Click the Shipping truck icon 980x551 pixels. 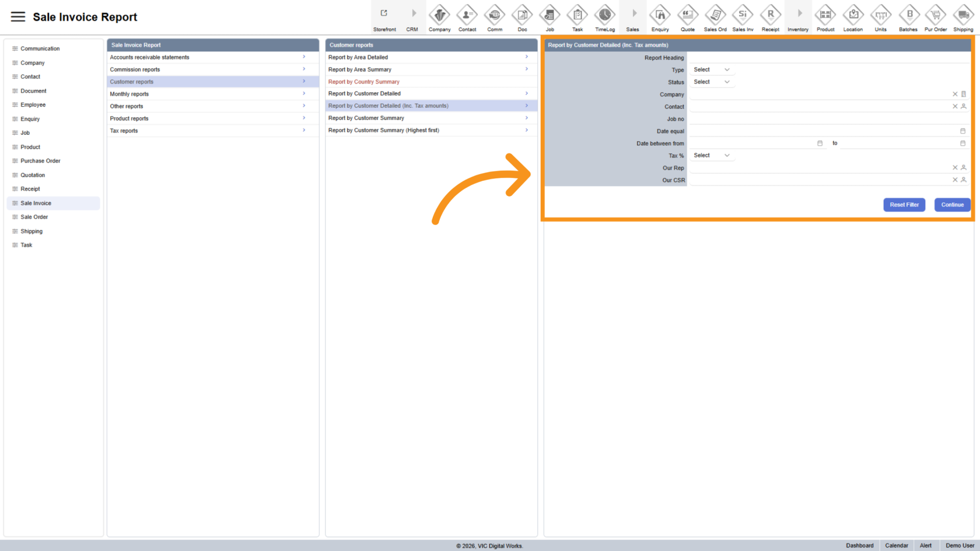pos(963,15)
